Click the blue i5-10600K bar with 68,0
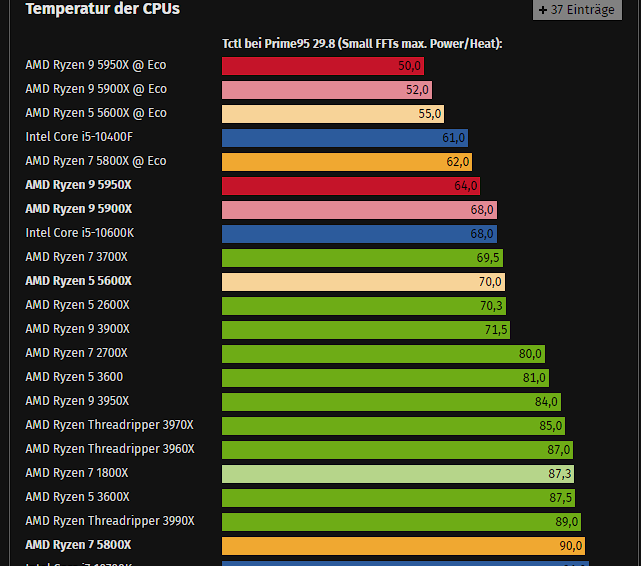641x566 pixels. click(x=359, y=234)
